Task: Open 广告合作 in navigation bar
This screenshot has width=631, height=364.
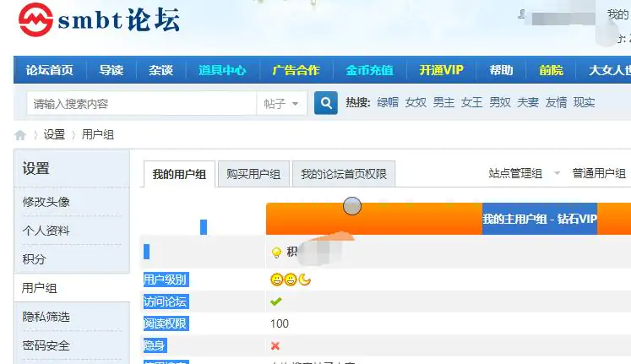Action: pos(296,70)
